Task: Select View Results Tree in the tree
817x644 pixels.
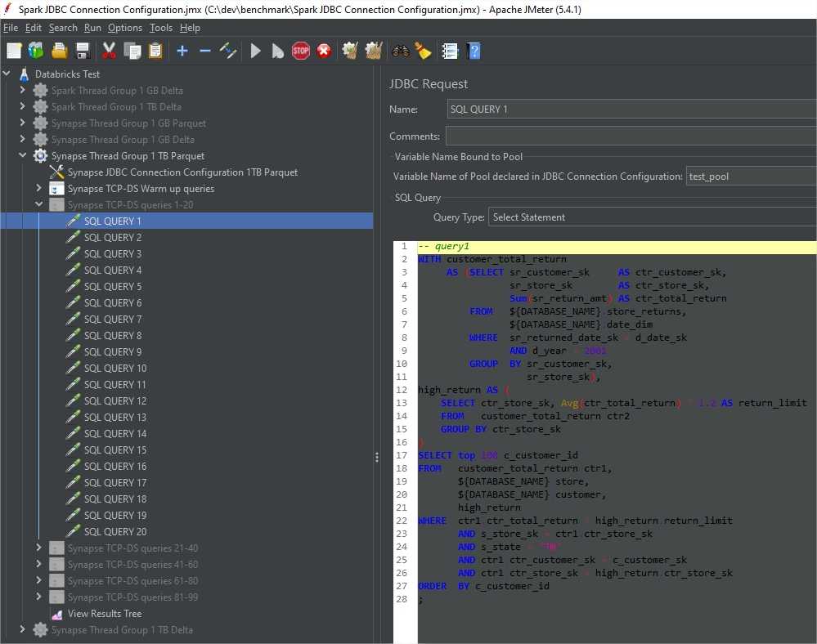Action: click(104, 613)
